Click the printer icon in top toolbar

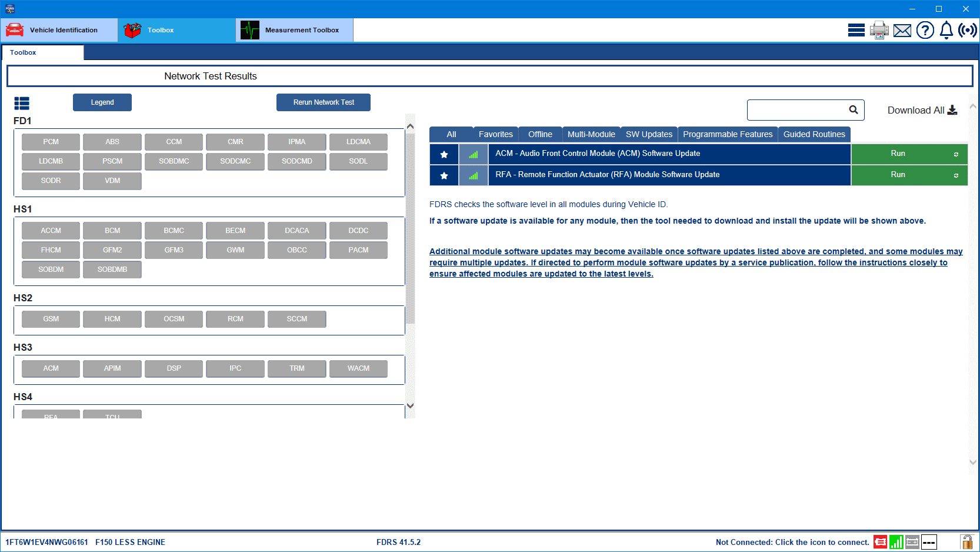879,30
